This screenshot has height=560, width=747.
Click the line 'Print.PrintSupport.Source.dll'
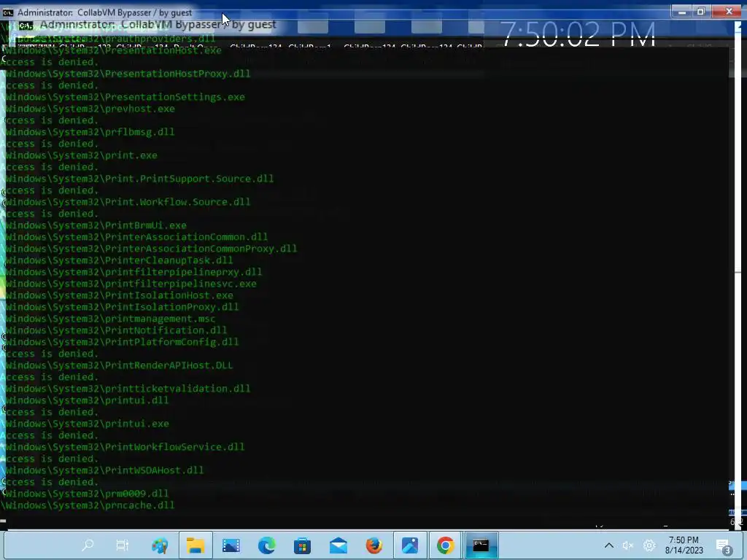(x=139, y=179)
